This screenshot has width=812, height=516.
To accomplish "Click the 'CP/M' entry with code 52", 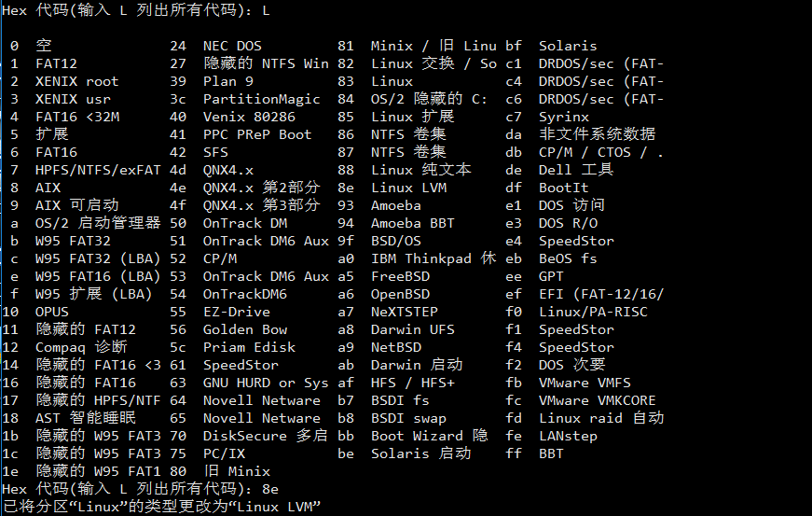I will [x=220, y=258].
